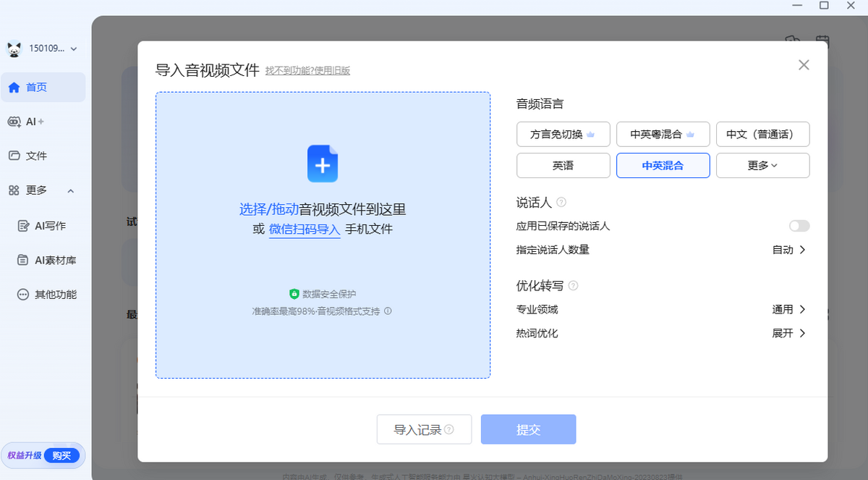This screenshot has height=480, width=868.
Task: Select the 英语 audio language option
Action: (x=563, y=165)
